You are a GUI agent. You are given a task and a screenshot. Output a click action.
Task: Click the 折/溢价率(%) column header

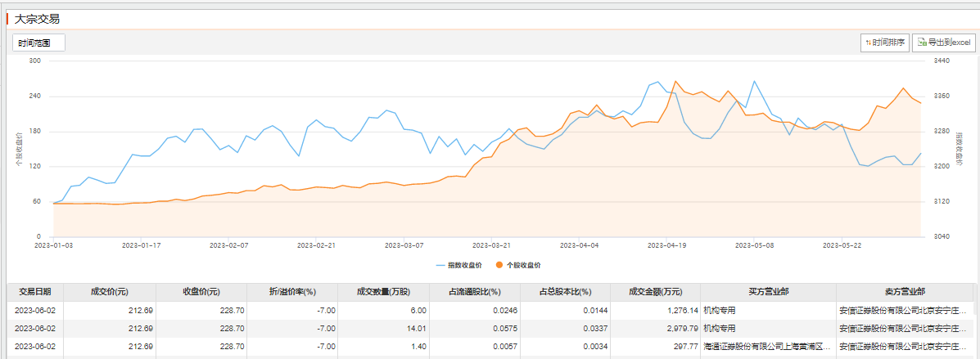pyautogui.click(x=292, y=292)
